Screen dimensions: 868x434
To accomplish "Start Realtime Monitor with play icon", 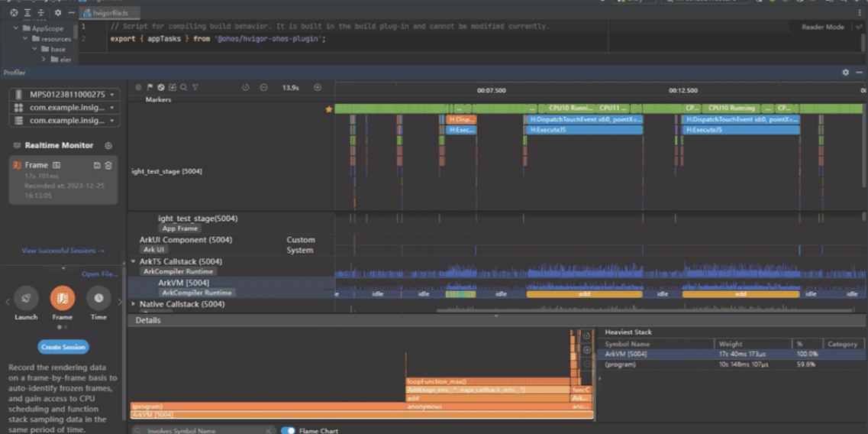I will (108, 145).
